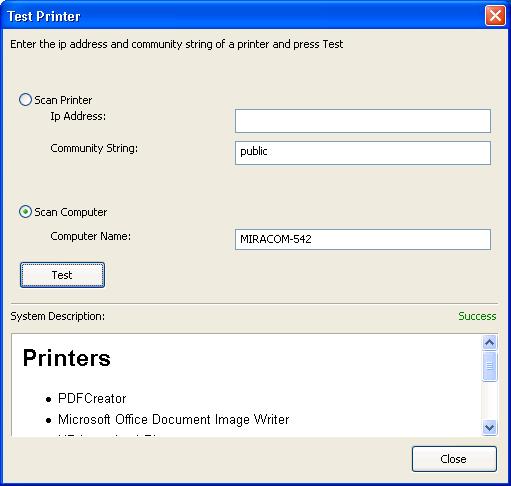Click into the Ip Address input field
This screenshot has height=486, width=511.
[363, 121]
